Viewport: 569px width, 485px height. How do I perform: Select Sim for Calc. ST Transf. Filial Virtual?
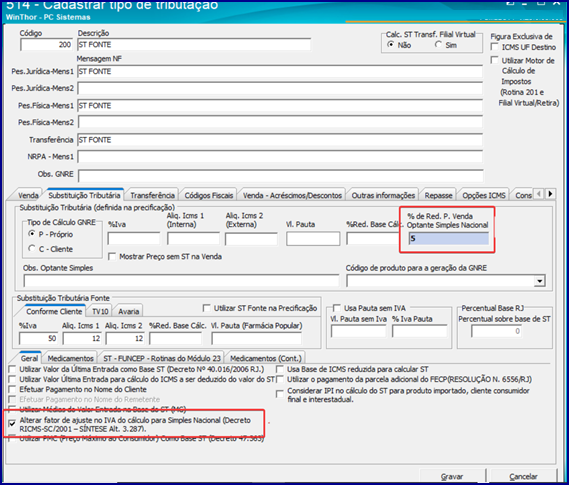pyautogui.click(x=439, y=45)
